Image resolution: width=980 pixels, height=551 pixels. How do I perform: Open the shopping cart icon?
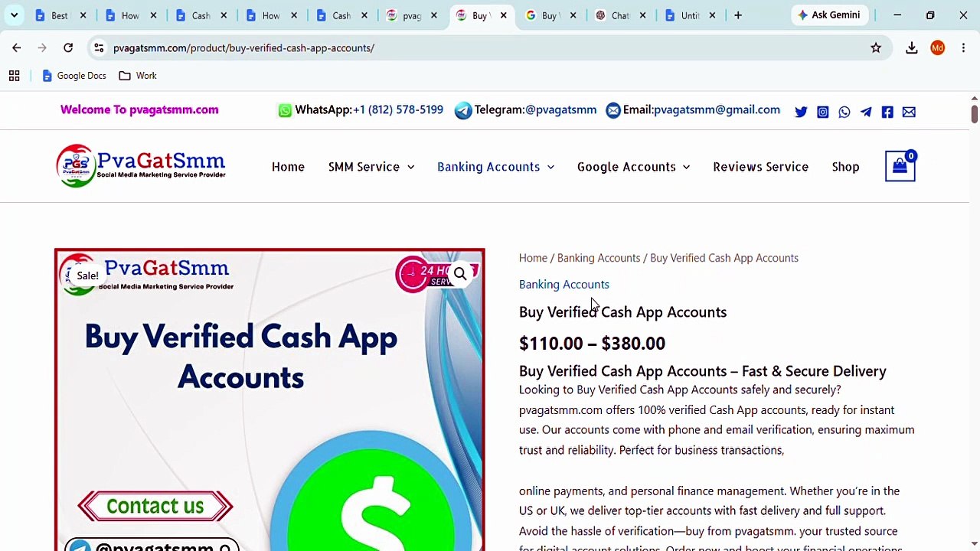pos(900,166)
